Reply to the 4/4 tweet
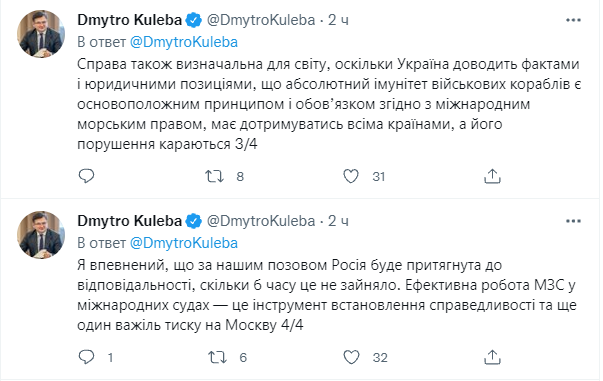The width and height of the screenshot is (603, 381). pyautogui.click(x=86, y=357)
